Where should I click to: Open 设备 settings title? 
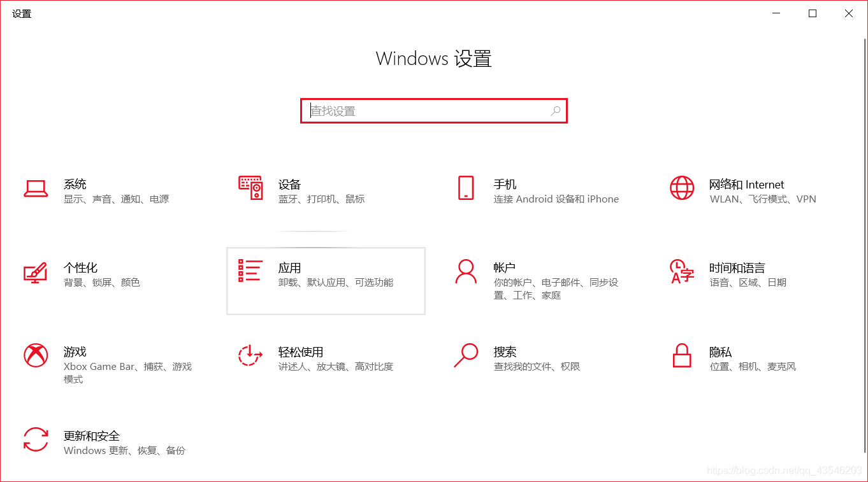(290, 185)
